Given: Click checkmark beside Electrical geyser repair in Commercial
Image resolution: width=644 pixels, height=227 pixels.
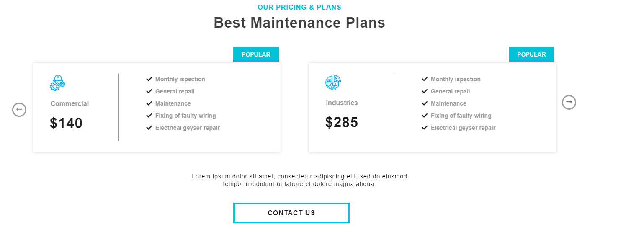Looking at the screenshot, I should pyautogui.click(x=149, y=128).
